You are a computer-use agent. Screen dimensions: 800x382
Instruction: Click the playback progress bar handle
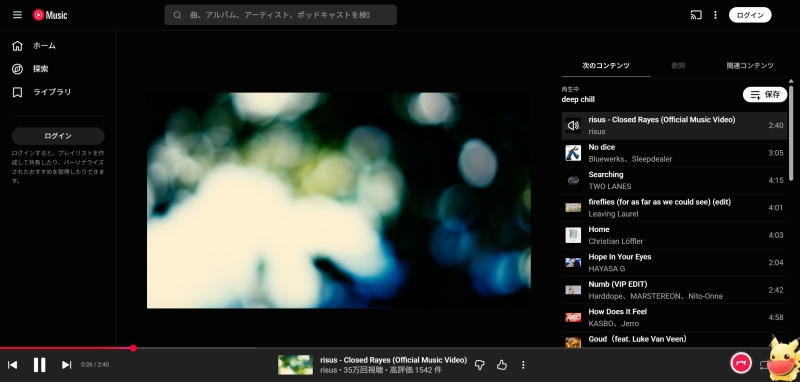133,348
